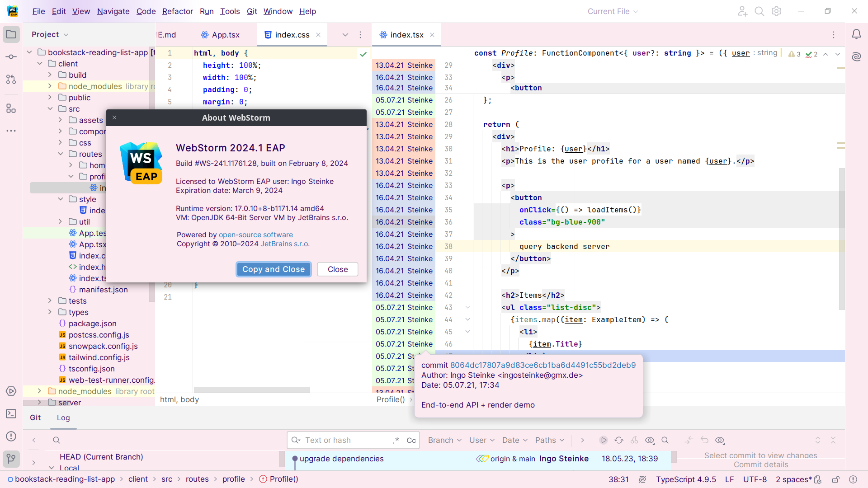Open Terminal tool window icon
This screenshot has height=488, width=868.
coord(11,414)
